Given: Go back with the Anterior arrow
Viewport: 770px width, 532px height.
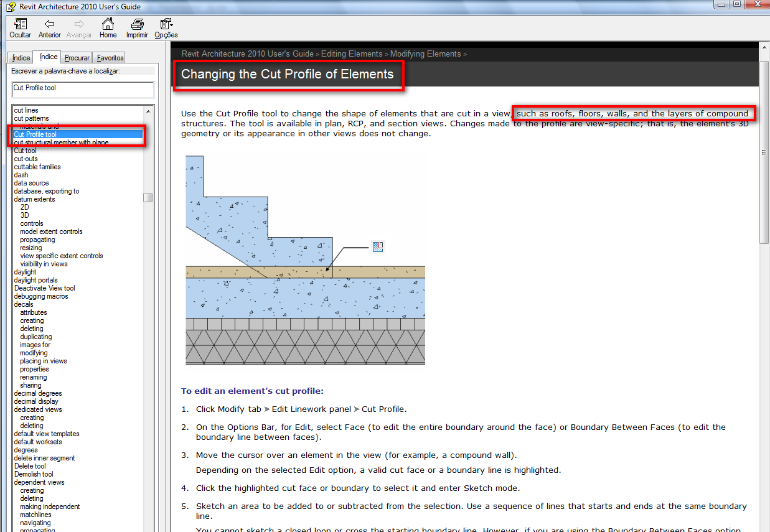Looking at the screenshot, I should (50, 24).
